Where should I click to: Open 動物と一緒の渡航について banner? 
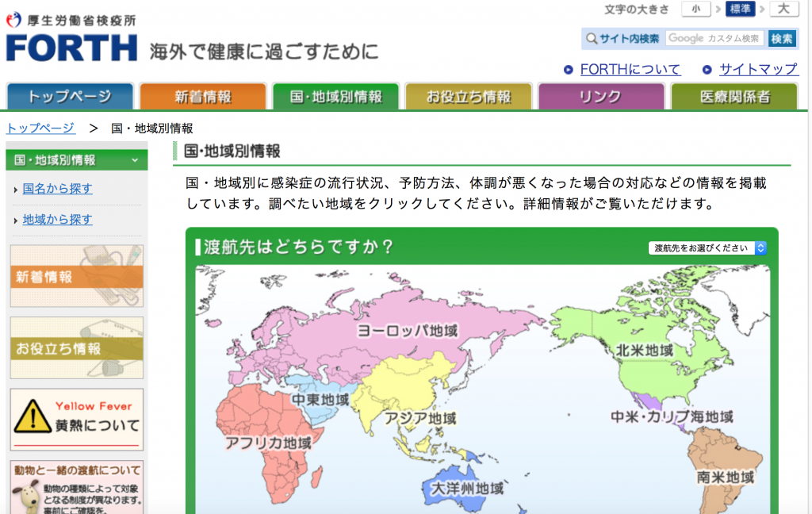click(x=77, y=487)
